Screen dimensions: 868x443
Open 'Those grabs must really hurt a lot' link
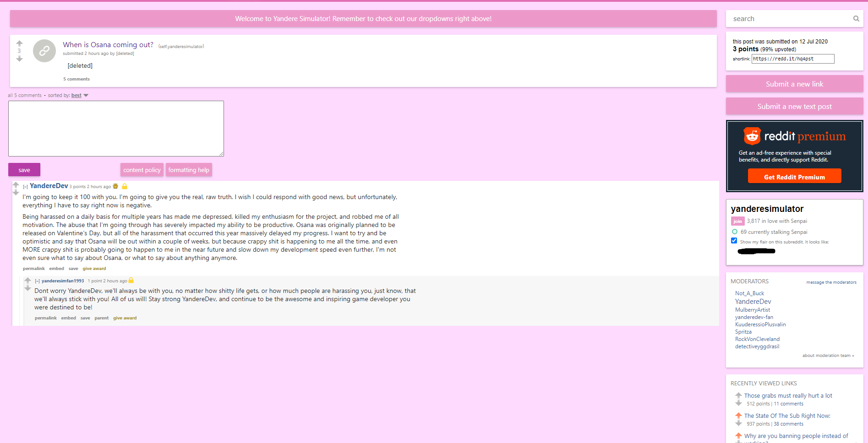[788, 395]
